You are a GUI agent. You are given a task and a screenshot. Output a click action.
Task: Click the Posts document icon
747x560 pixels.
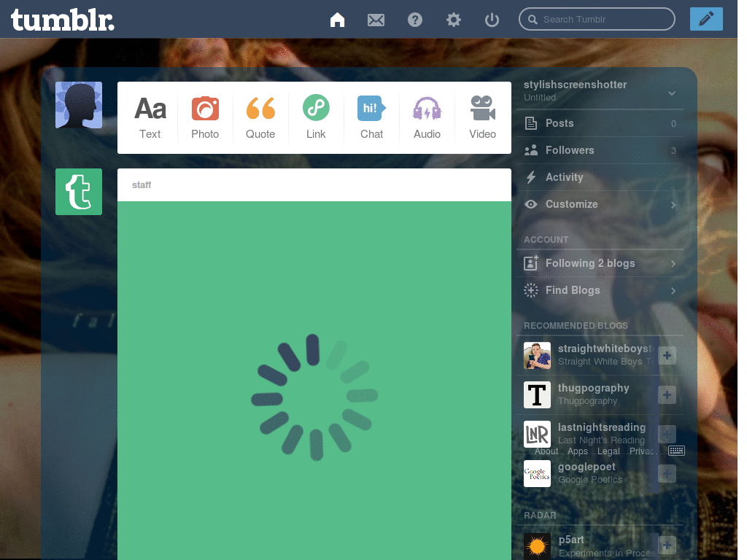(531, 123)
